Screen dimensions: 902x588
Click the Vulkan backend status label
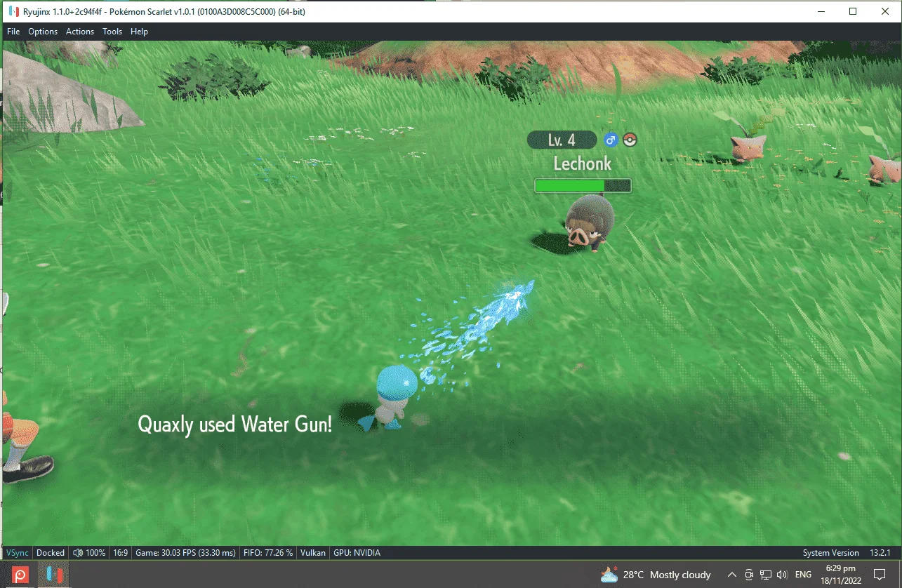[x=313, y=553]
